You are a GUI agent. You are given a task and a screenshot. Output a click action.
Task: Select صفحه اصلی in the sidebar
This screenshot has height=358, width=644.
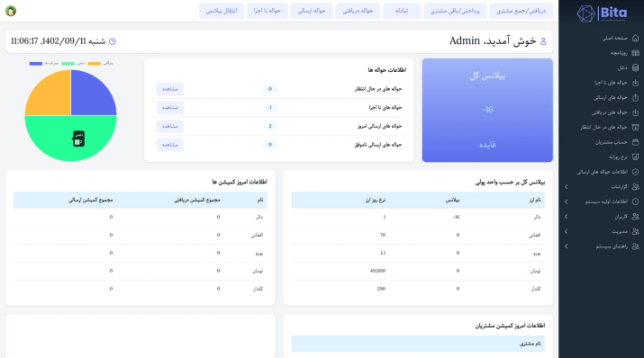[x=614, y=38]
